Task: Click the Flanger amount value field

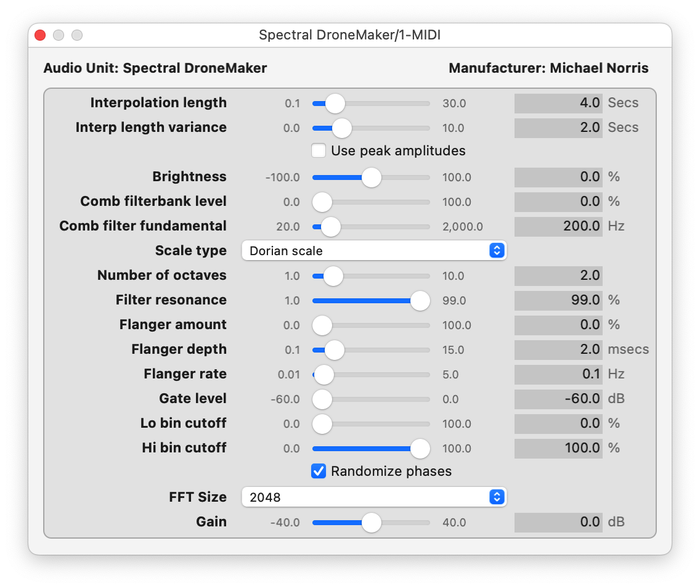Action: tap(558, 325)
